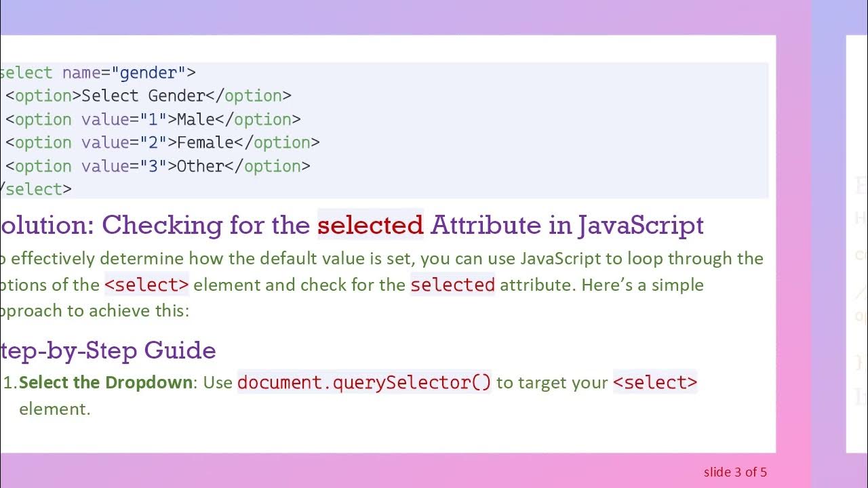Click the Female option code line

[163, 142]
